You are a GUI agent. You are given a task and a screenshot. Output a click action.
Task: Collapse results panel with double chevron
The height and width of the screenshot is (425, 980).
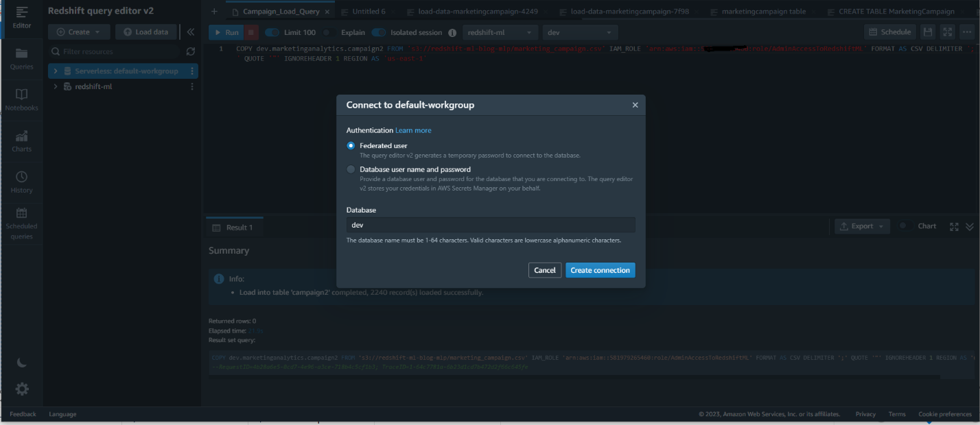[x=969, y=226]
